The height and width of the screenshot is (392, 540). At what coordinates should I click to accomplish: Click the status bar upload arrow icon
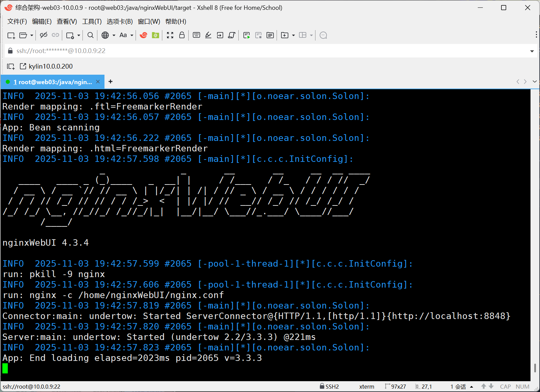[484, 386]
